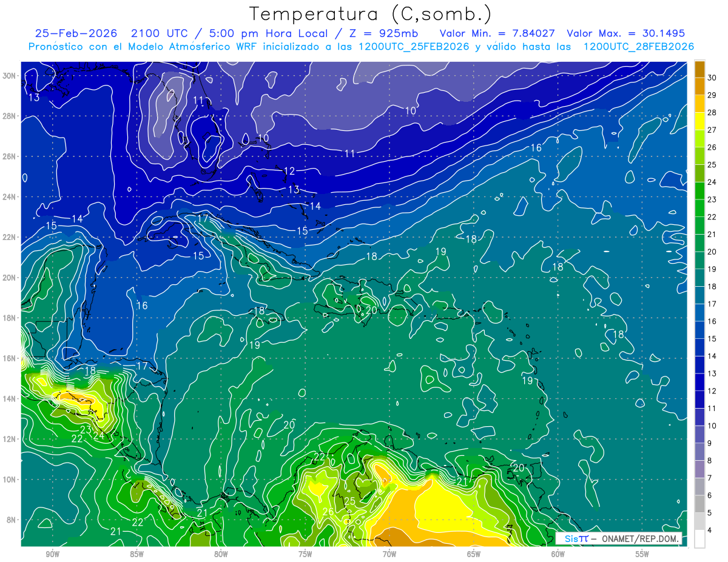Click the "1200UTC_28FEB2026" valid-until time text
Viewport: 728px width, 562px height.
point(638,47)
